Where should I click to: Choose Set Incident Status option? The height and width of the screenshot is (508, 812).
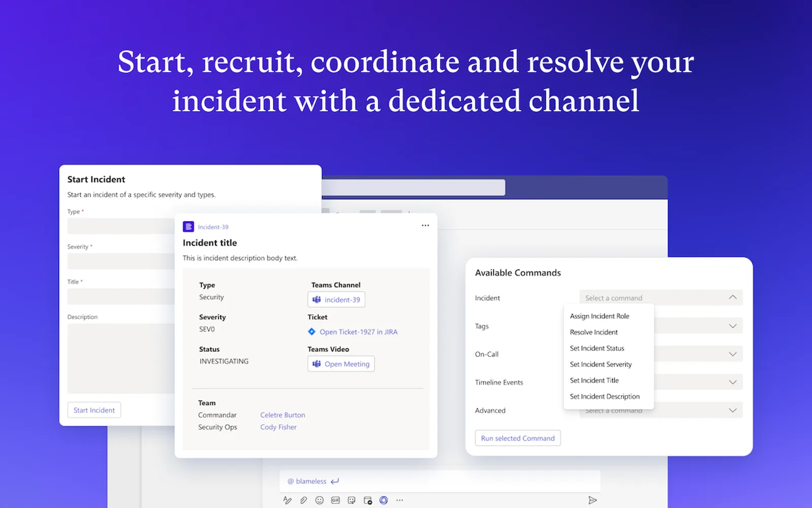tap(597, 348)
